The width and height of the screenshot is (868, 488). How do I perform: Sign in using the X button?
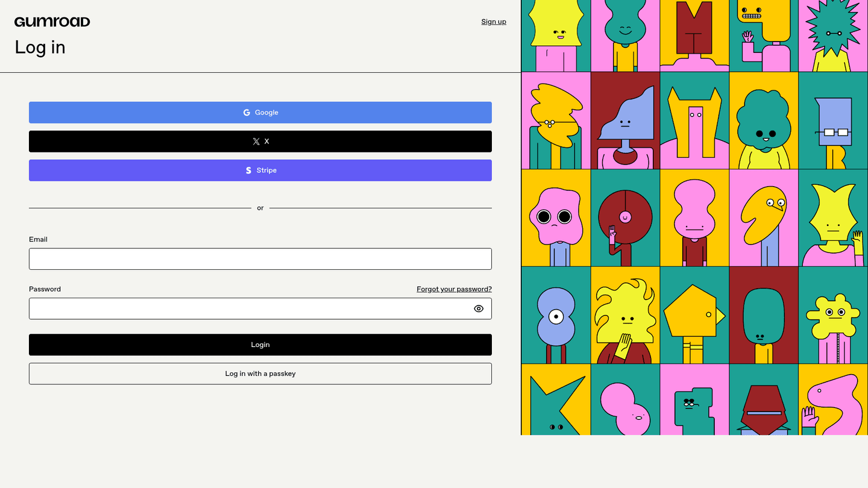coord(260,142)
